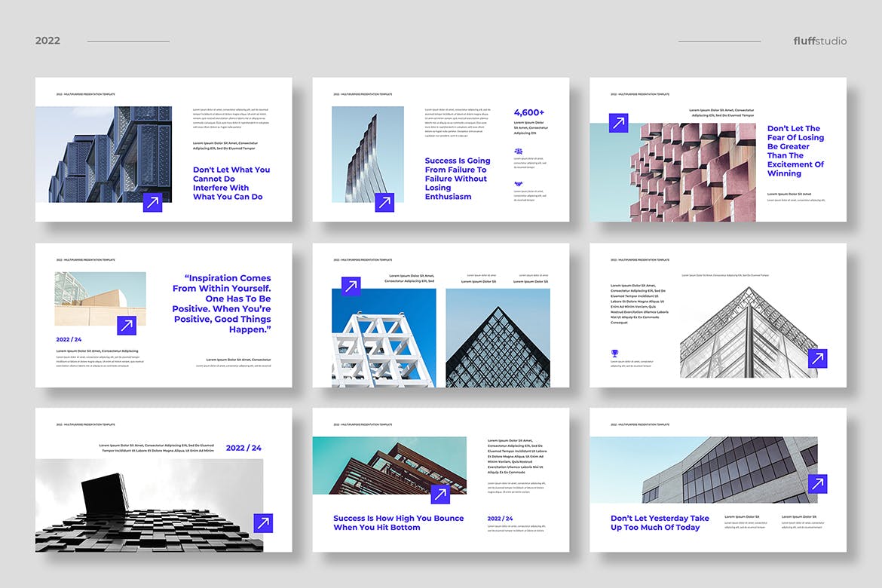This screenshot has height=588, width=882.
Task: Select the arrow icon on the pink cube building
Action: tap(619, 123)
